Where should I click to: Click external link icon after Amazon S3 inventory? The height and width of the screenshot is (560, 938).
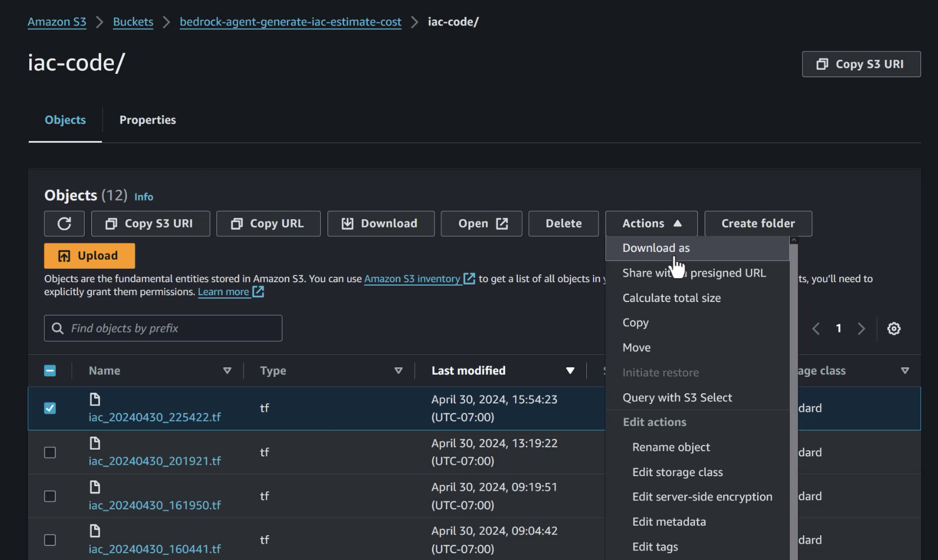pos(469,278)
